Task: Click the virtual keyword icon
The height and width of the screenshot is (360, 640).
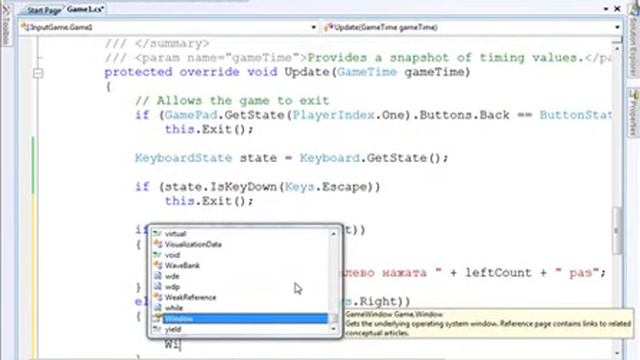Action: 158,233
